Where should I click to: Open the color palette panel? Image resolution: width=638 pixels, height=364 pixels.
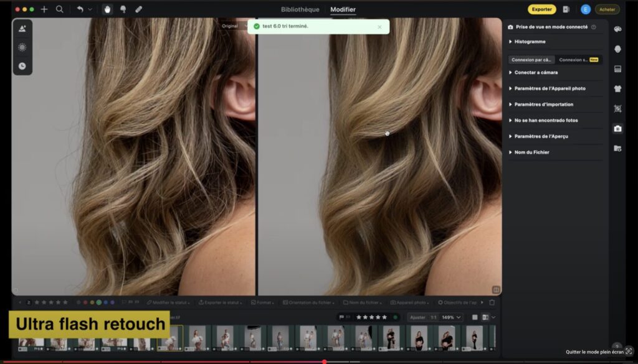[x=617, y=29]
